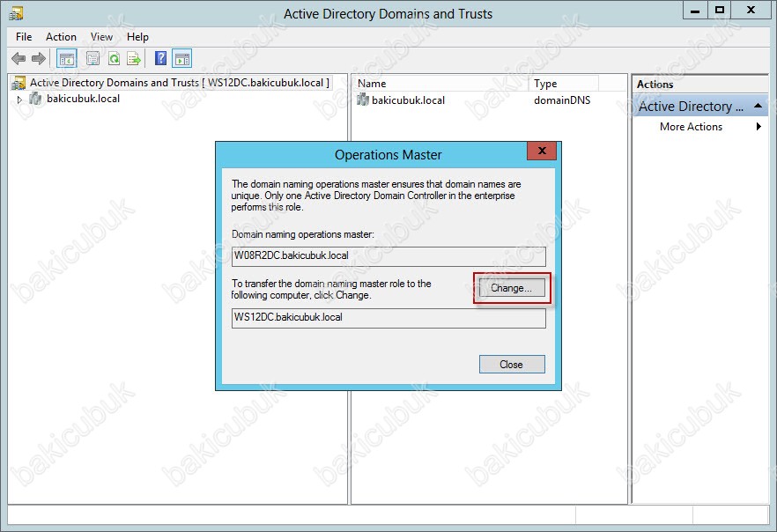Click the Type column header
Image resolution: width=777 pixels, height=532 pixels.
[564, 83]
